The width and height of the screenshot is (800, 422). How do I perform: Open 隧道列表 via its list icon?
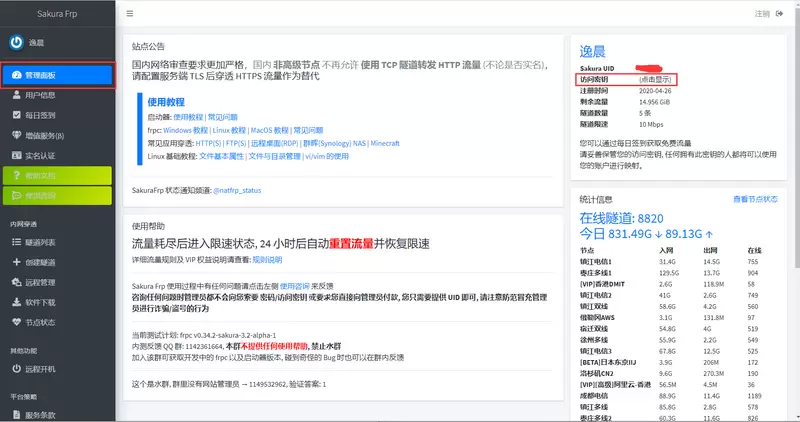(16, 242)
